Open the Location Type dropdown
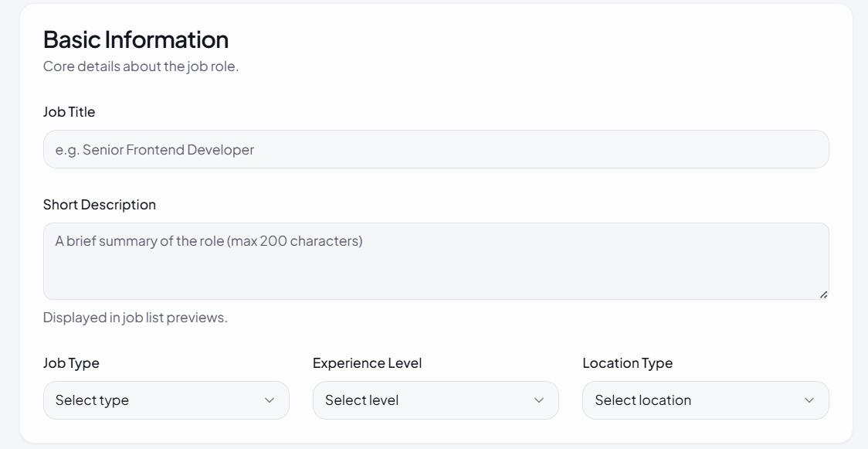The height and width of the screenshot is (449, 868). (x=705, y=400)
